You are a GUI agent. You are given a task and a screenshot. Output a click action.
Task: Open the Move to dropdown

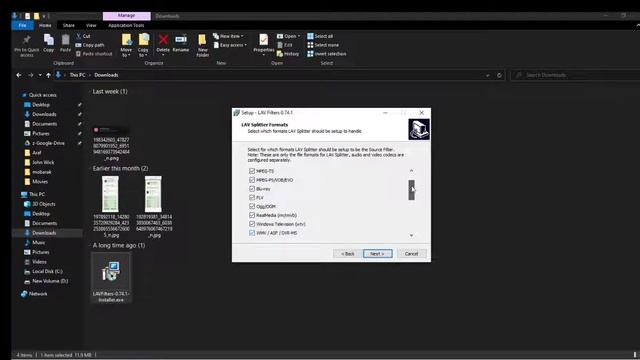coord(126,52)
